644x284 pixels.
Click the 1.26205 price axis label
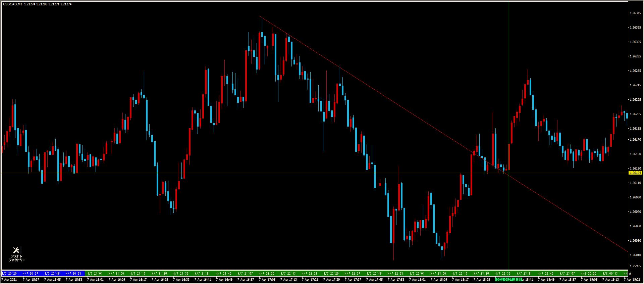[635, 114]
